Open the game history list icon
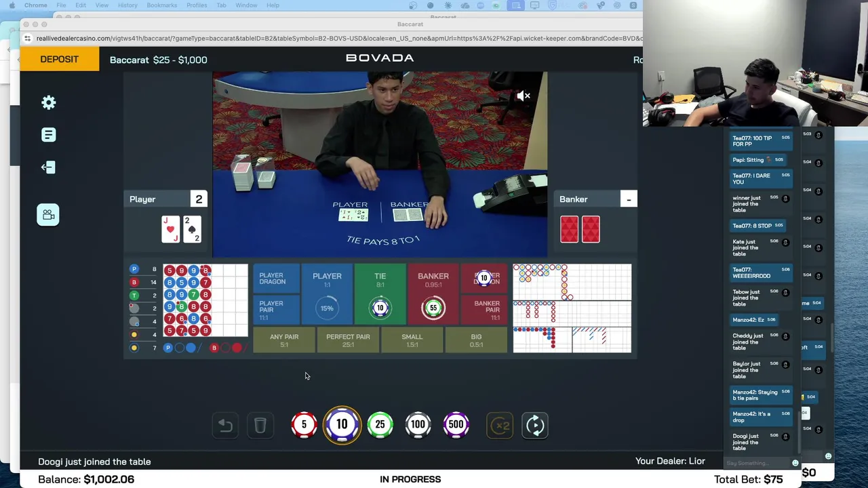Screen dimensions: 868x488 coord(48,135)
